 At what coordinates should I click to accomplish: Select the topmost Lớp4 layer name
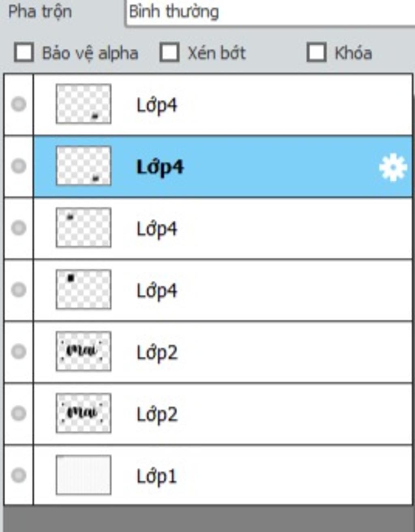(157, 105)
